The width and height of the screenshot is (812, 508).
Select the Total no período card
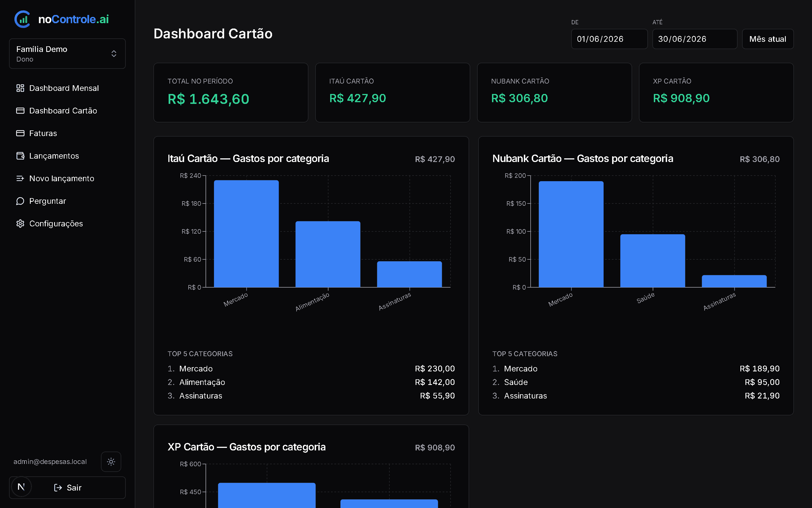click(x=231, y=92)
